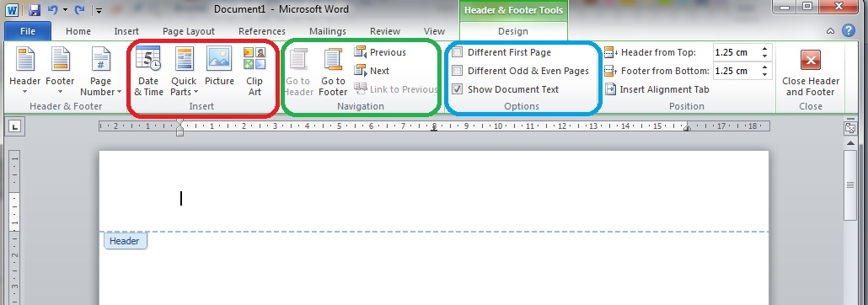
Task: Open Microsoft Word Help question mark icon
Action: [848, 31]
